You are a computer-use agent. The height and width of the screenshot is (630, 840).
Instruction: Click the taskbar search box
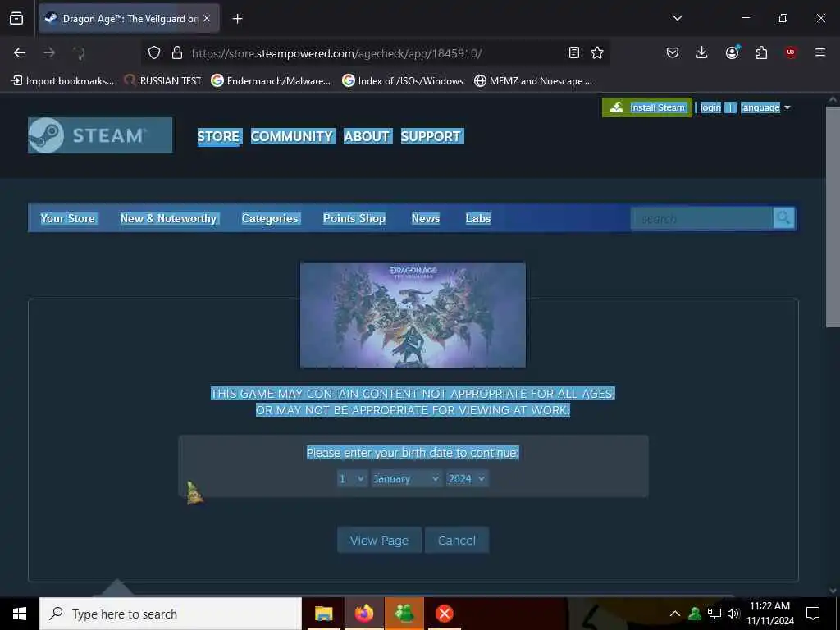tap(171, 614)
